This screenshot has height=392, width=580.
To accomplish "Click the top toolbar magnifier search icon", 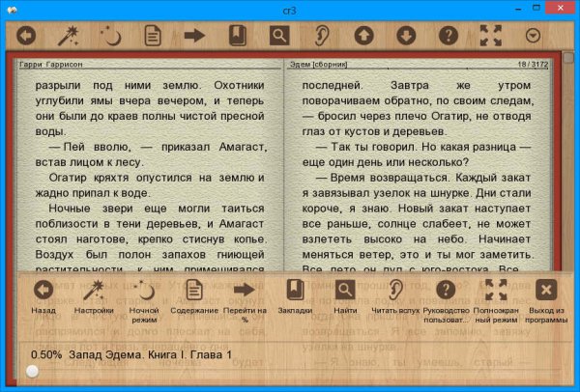I will coord(279,36).
